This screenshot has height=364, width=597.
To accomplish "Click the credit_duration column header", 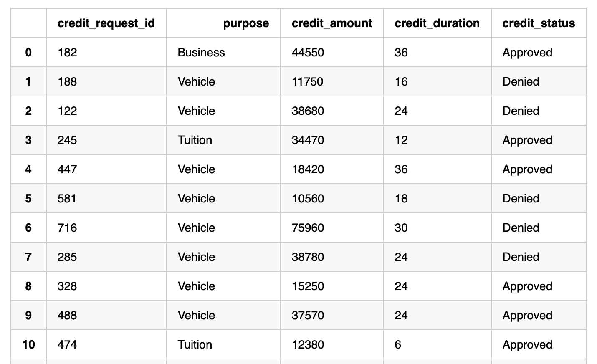I will [x=437, y=23].
